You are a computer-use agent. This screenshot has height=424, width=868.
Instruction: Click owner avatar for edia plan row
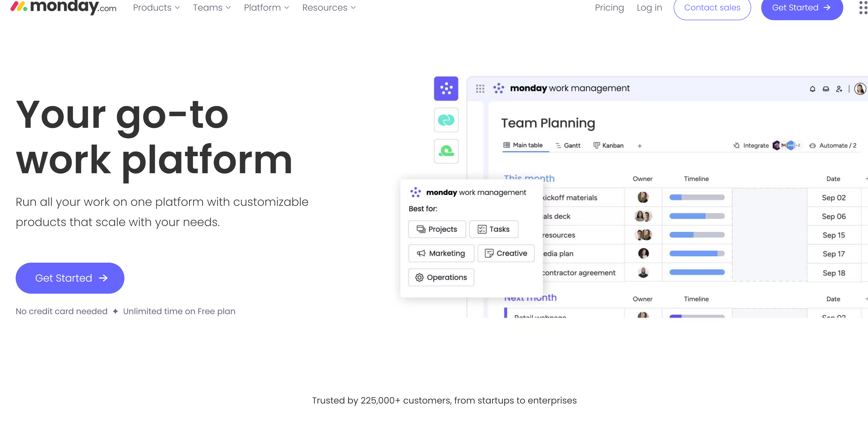coord(643,254)
